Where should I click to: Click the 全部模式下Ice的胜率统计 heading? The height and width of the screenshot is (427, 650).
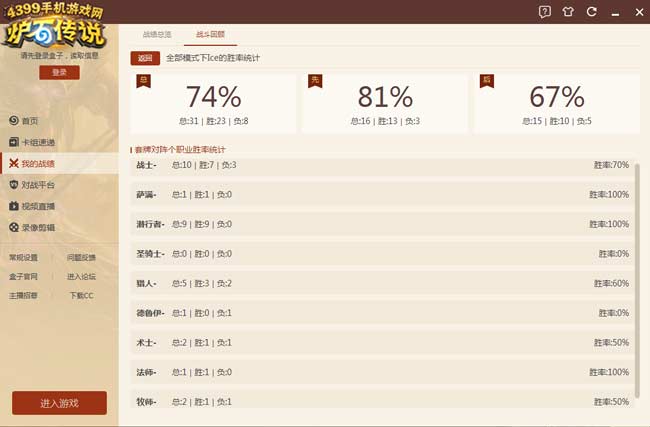pos(213,58)
